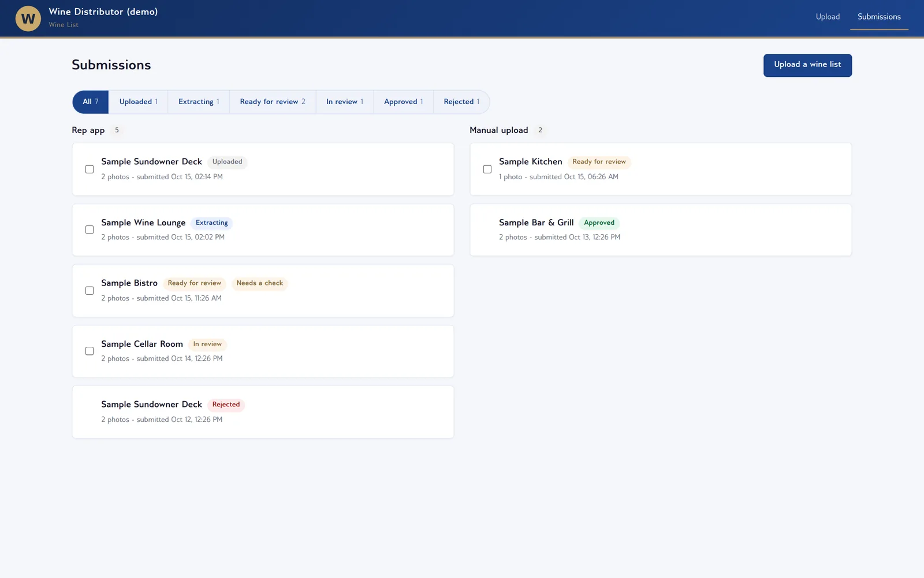Tick the Sample Wine Lounge checkbox
924x578 pixels.
pos(90,229)
